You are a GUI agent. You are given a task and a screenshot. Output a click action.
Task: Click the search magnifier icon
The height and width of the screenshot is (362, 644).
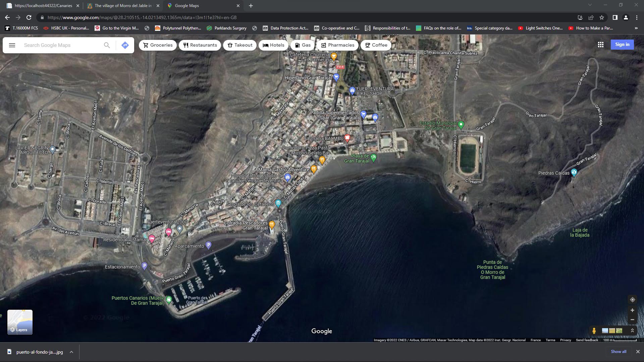(107, 45)
